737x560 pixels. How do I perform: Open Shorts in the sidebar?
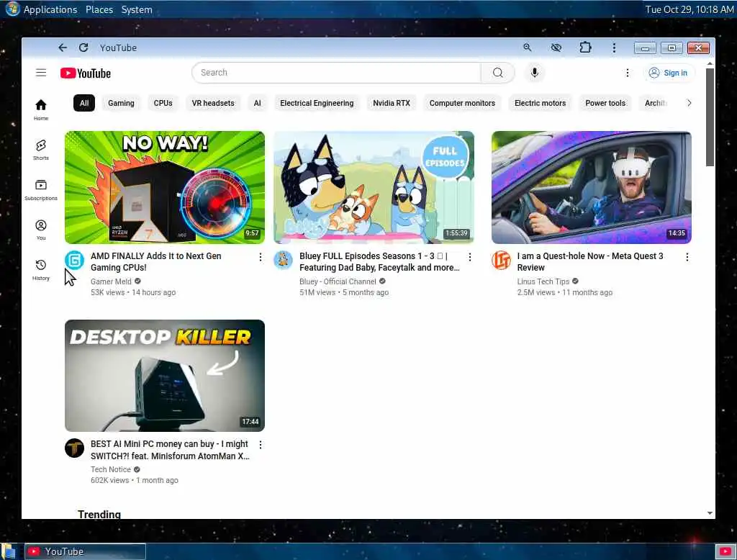pyautogui.click(x=41, y=150)
